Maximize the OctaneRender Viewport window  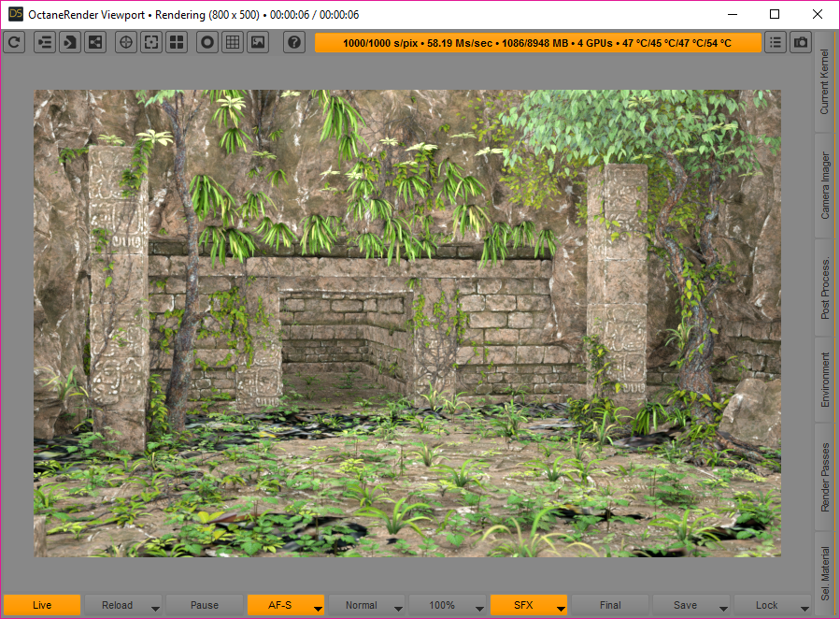[775, 14]
